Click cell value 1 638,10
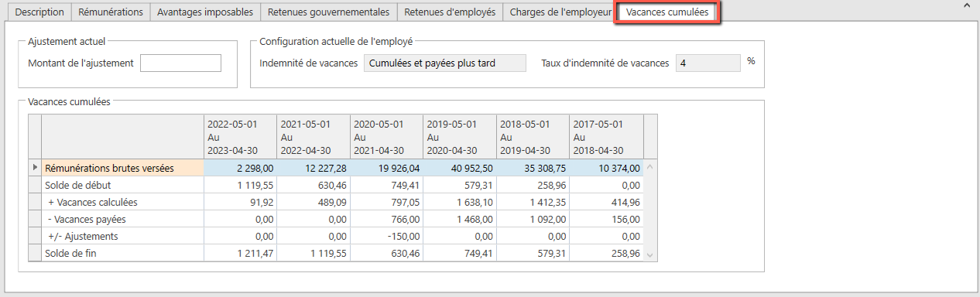The width and height of the screenshot is (980, 297). (x=460, y=202)
